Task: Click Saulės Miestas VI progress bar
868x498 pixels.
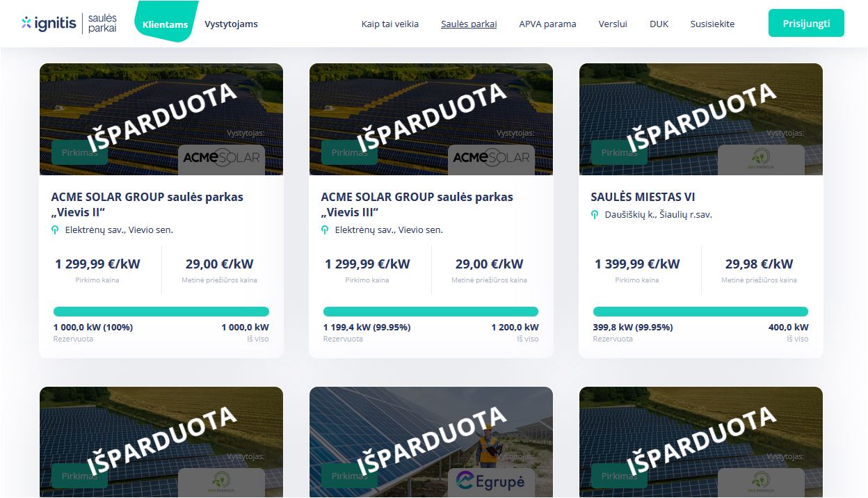Action: tap(700, 312)
